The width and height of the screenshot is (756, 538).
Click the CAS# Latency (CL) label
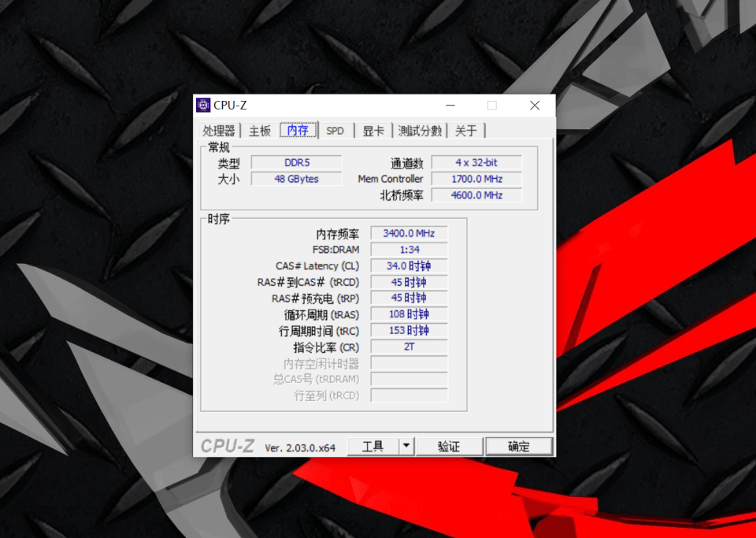point(317,266)
